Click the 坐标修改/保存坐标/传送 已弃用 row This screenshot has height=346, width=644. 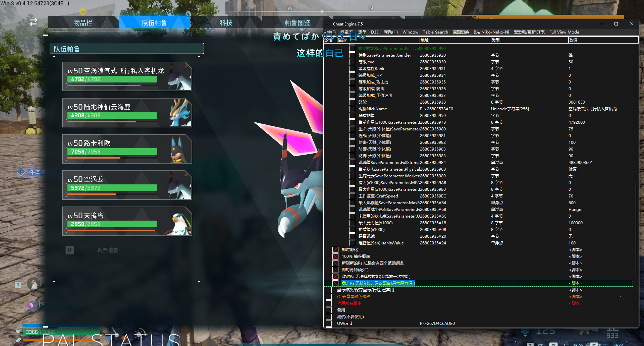click(365, 290)
